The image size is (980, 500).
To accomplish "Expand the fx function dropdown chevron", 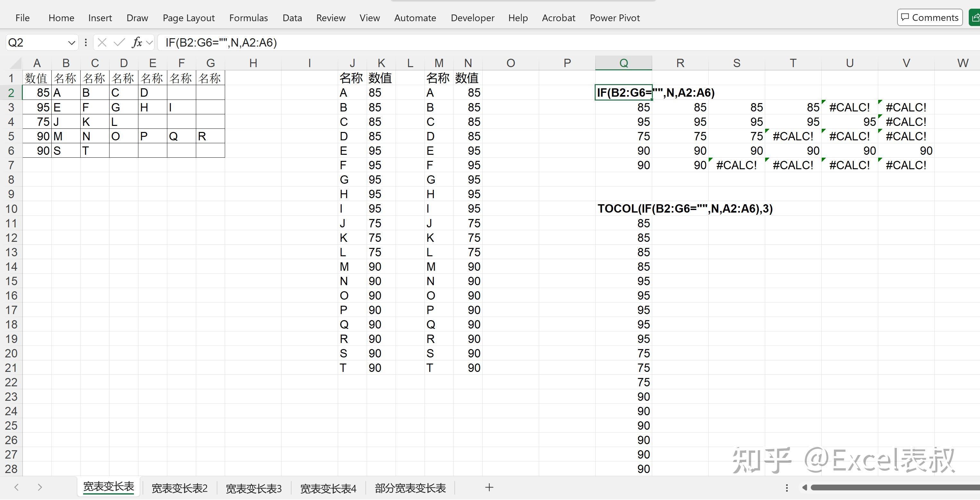I will 150,43.
